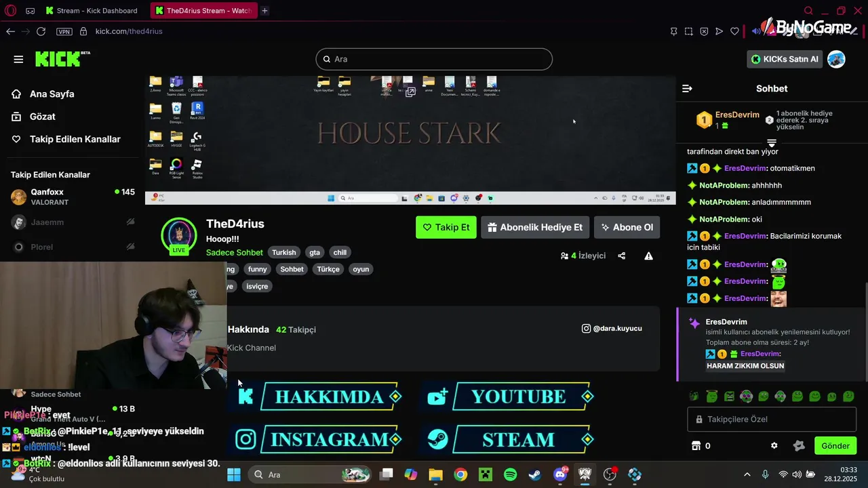
Task: Open the HAKKIMDA panel banner
Action: 319,396
